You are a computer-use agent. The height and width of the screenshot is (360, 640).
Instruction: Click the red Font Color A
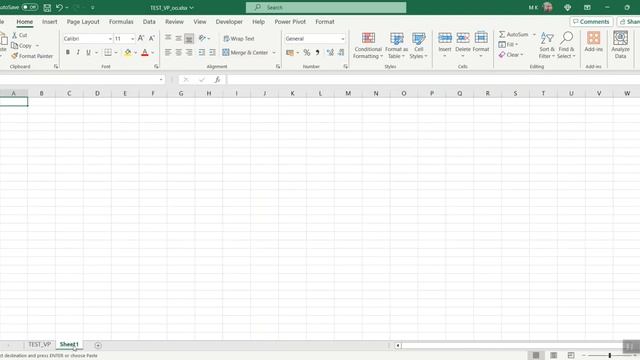[144, 52]
